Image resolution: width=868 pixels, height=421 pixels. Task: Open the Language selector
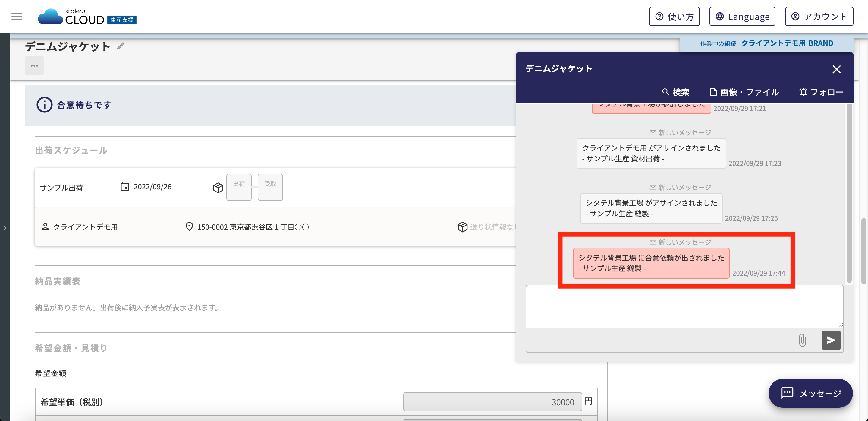pos(742,17)
